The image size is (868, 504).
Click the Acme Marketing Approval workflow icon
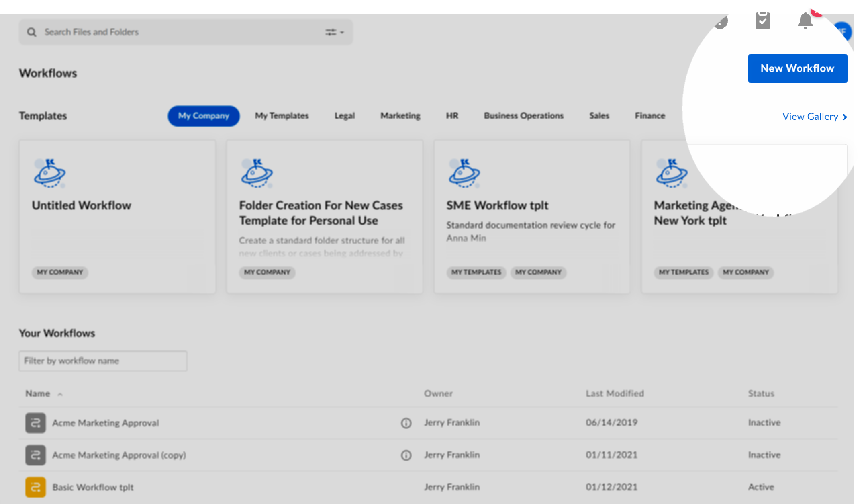point(35,423)
